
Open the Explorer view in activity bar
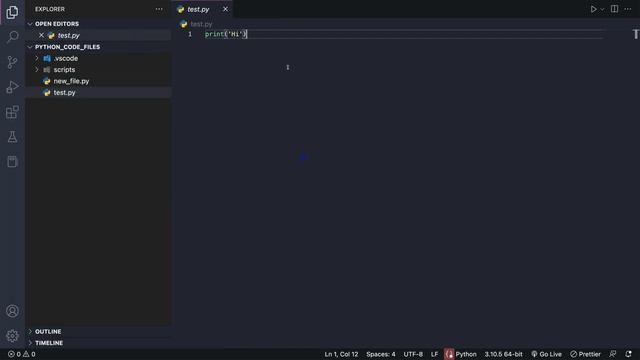12,12
